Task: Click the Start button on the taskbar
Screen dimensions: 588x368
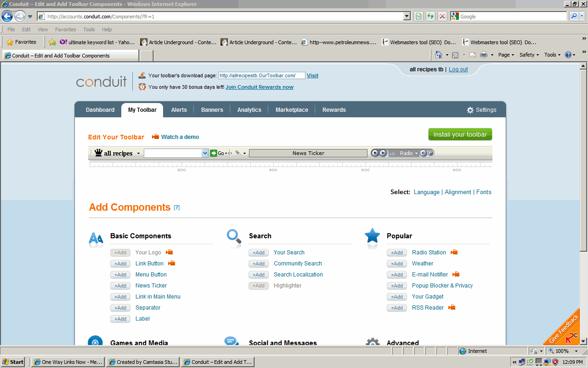Action: coord(13,362)
